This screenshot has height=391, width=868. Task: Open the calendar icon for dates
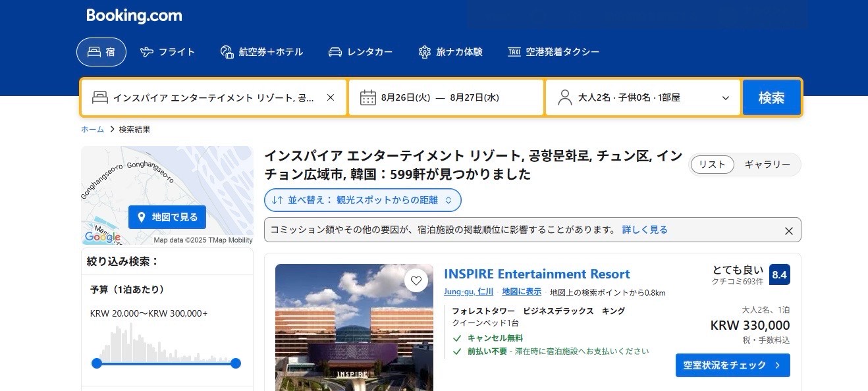(x=368, y=97)
